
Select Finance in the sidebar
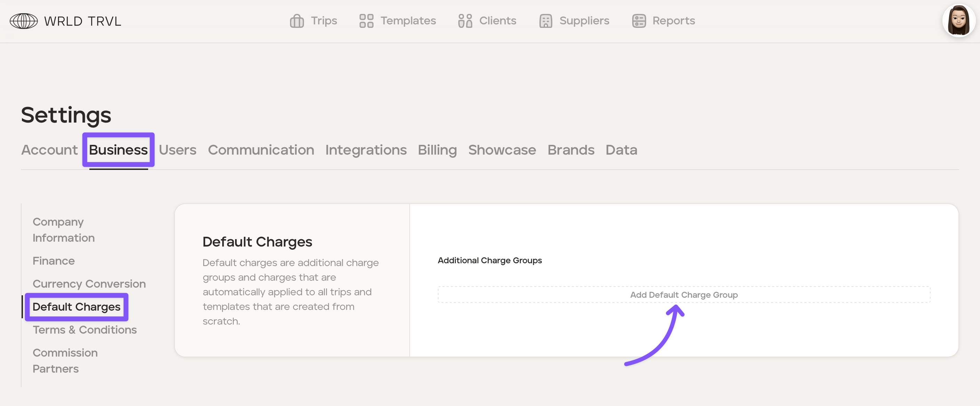pos(54,261)
